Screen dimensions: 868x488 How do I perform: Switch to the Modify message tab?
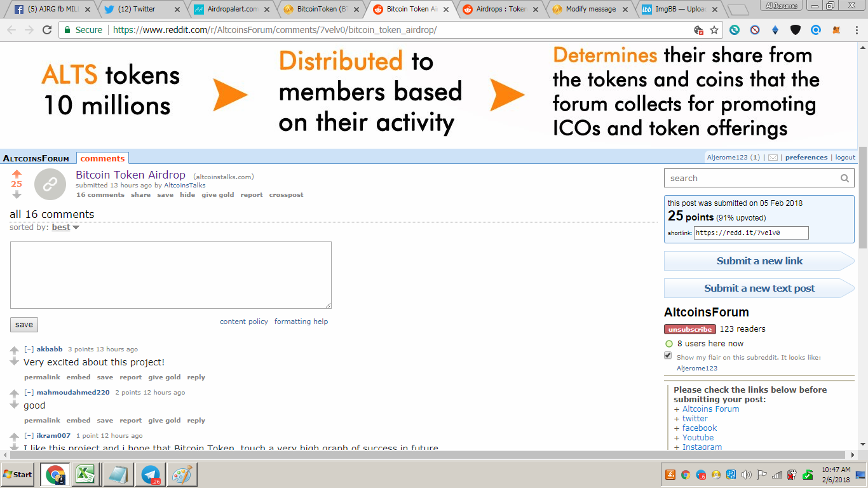tap(590, 10)
